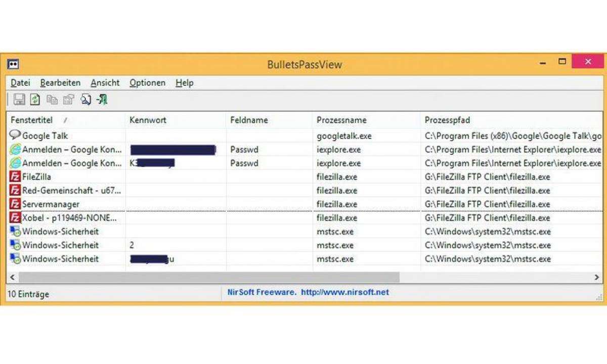This screenshot has width=607, height=364.
Task: Click the password cell starting with K3
Action: [x=152, y=163]
